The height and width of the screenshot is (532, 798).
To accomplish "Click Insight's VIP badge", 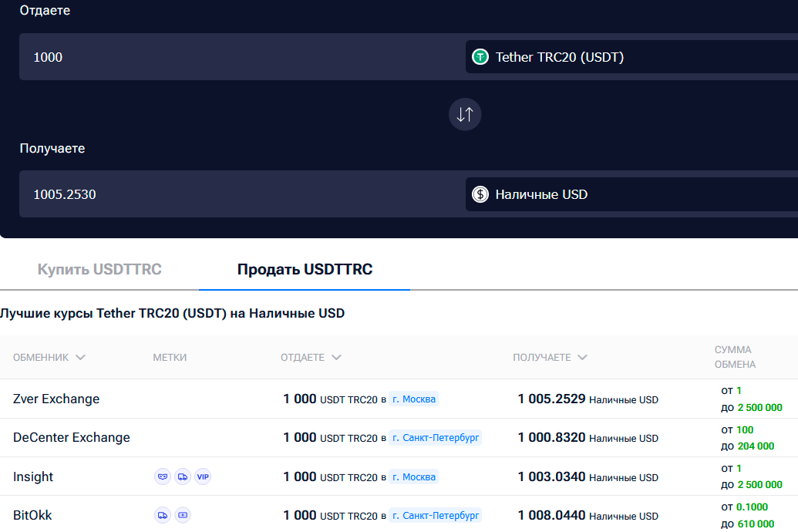I will click(x=203, y=476).
